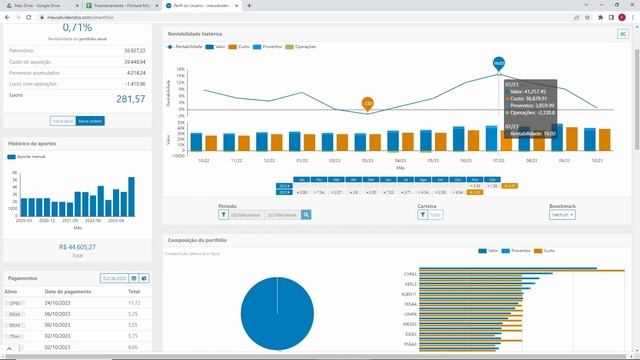The width and height of the screenshot is (640, 360).
Task: Click the first Período date field
Action: pyautogui.click(x=246, y=215)
